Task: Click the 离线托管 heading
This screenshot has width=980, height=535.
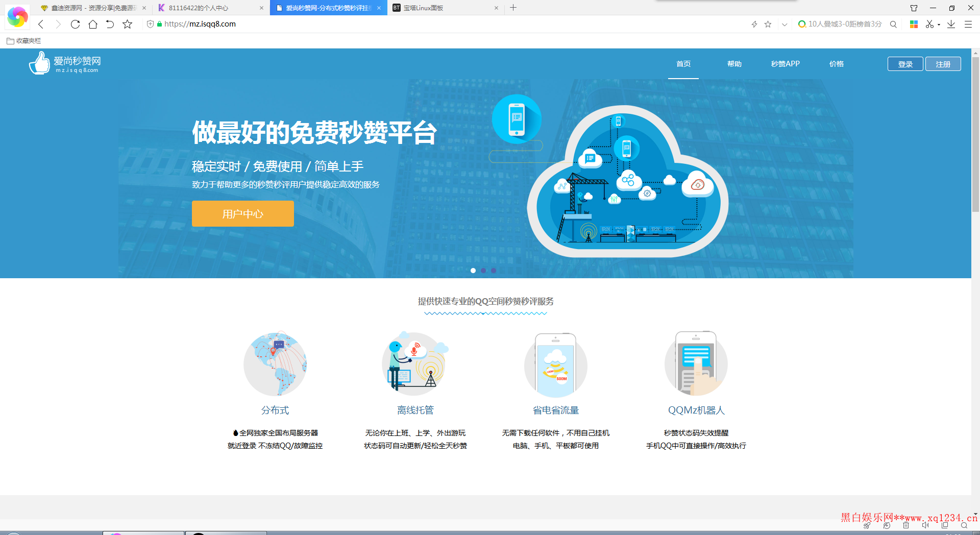Action: pyautogui.click(x=415, y=410)
